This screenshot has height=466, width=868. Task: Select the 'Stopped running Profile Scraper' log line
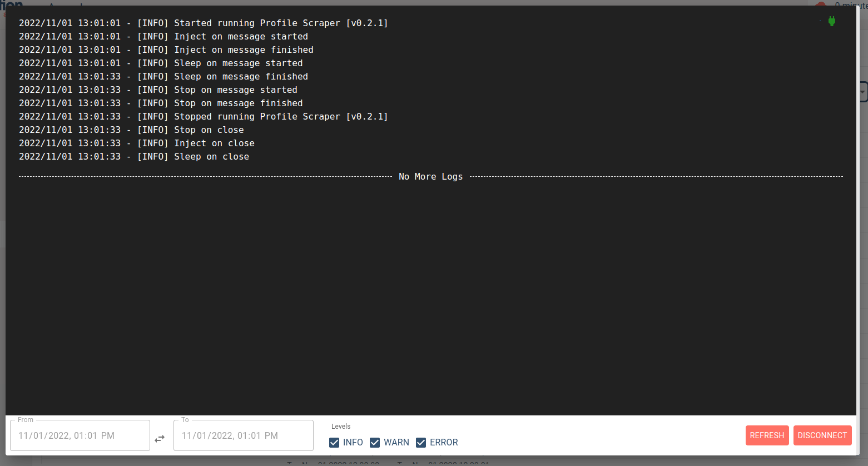tap(204, 117)
